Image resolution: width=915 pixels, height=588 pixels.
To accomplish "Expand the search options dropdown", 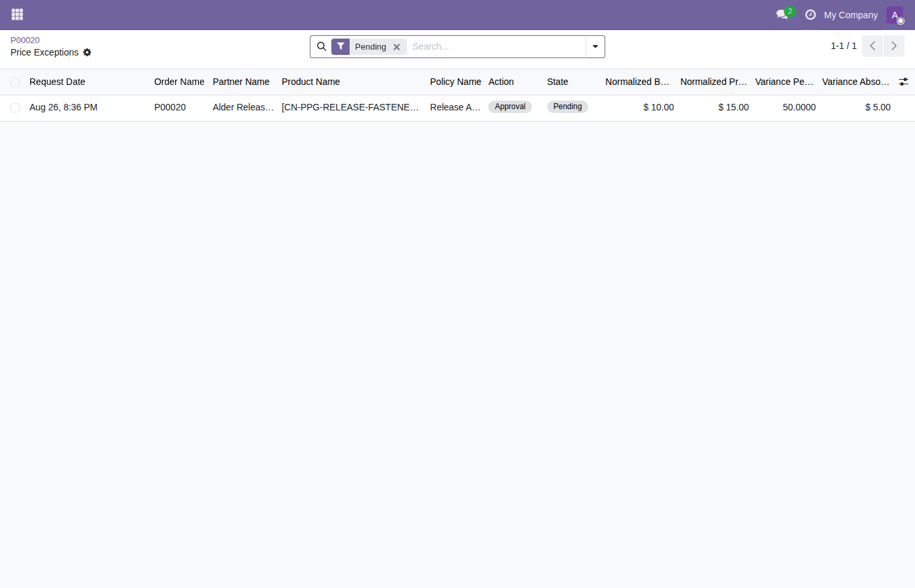I will click(x=595, y=46).
